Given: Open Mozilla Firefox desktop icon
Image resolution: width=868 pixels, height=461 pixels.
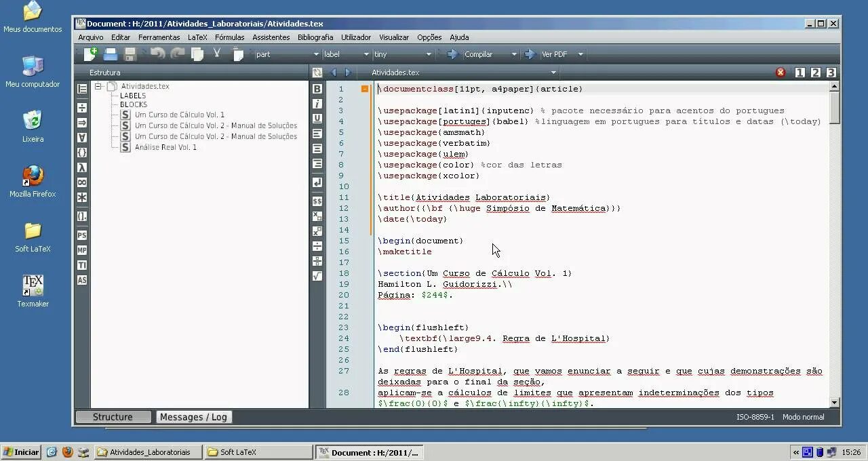Looking at the screenshot, I should click(x=33, y=182).
